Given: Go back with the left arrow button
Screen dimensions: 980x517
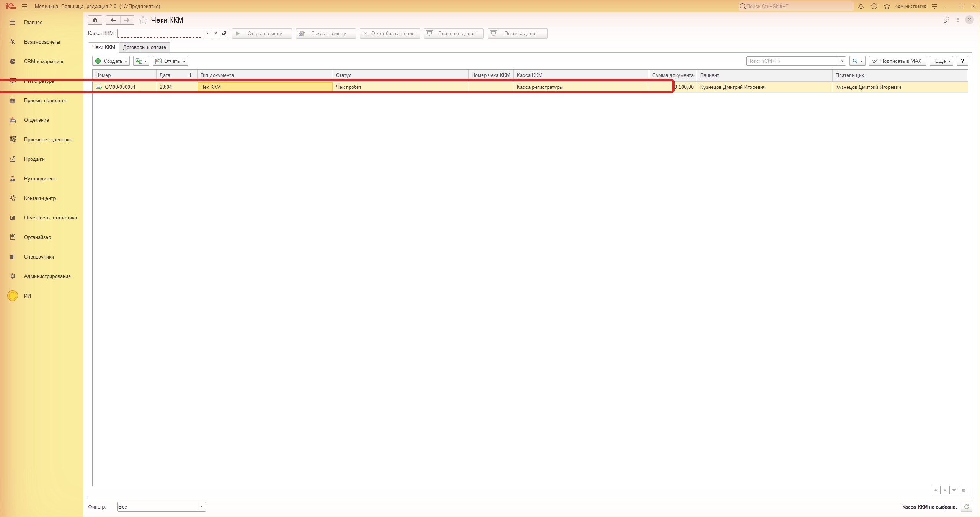Looking at the screenshot, I should [113, 20].
